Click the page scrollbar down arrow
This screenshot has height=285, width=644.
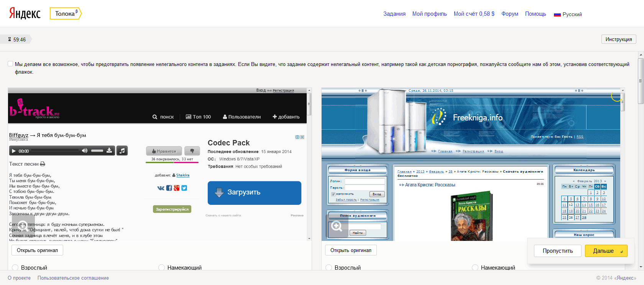point(641,267)
